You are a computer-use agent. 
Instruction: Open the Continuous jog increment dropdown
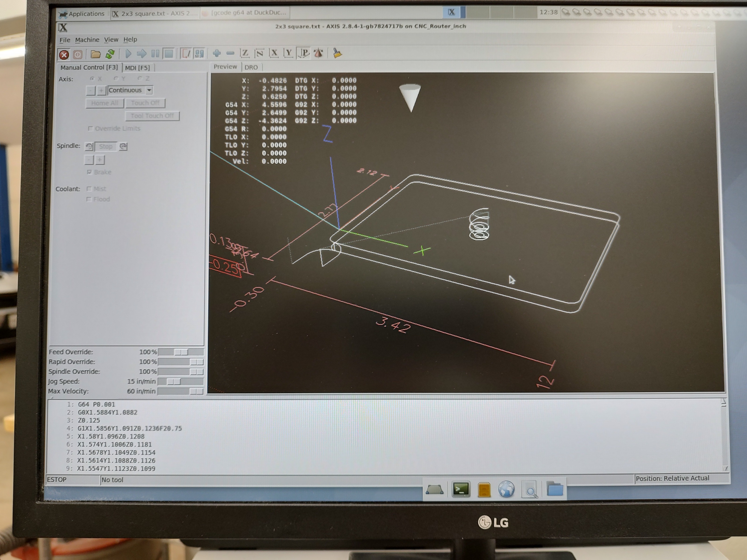coord(149,90)
